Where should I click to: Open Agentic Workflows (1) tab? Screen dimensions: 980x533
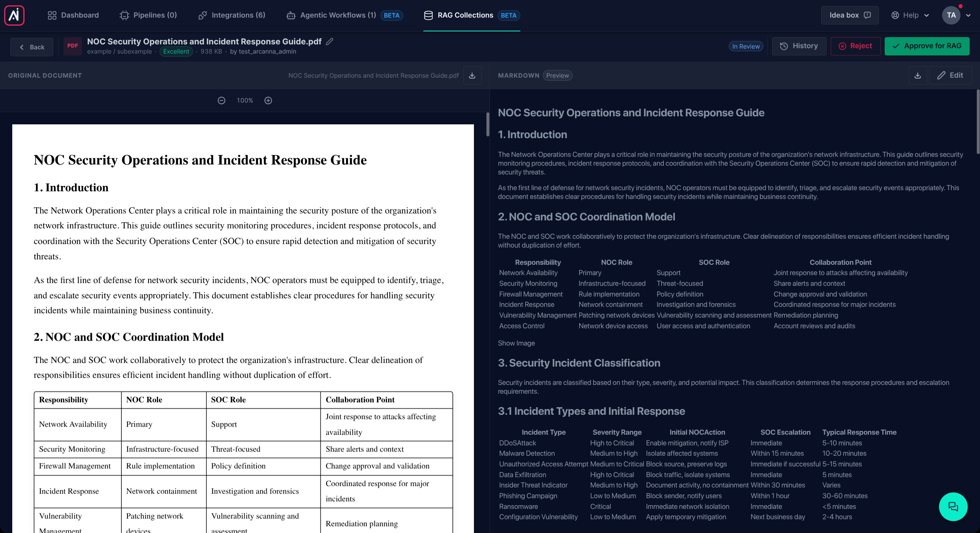tap(345, 15)
